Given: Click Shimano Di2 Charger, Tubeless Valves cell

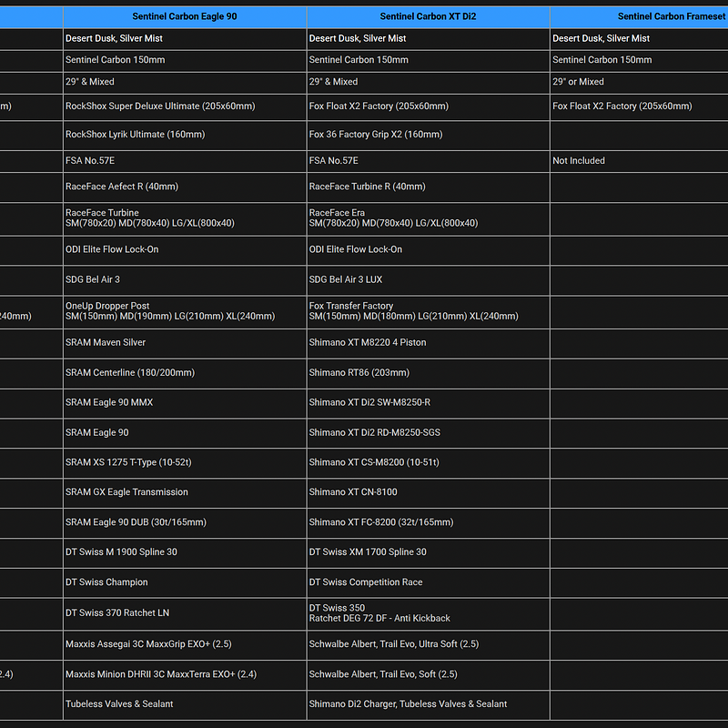Looking at the screenshot, I should pos(428,704).
